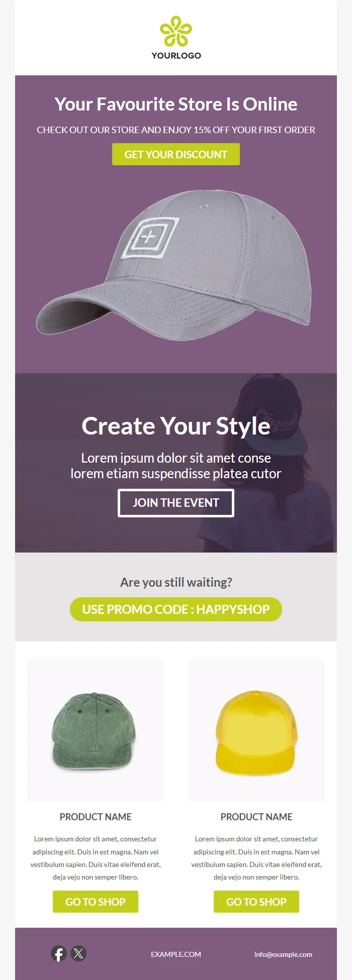Click the green flower logo icon

pos(176,31)
